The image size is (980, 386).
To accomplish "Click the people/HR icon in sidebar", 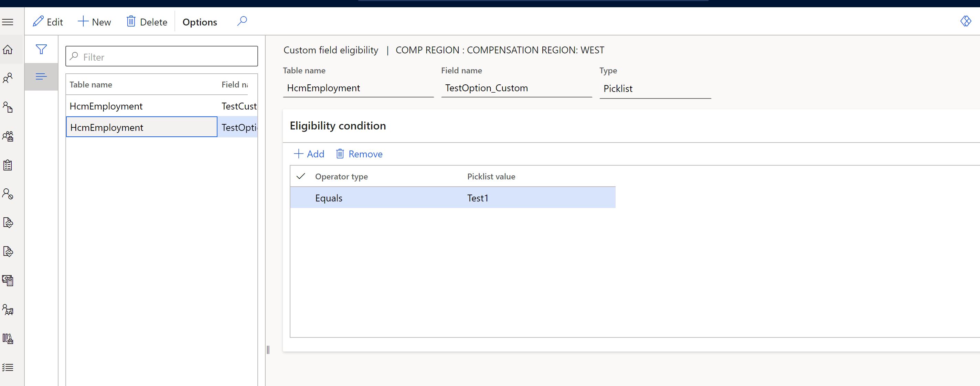I will click(9, 77).
